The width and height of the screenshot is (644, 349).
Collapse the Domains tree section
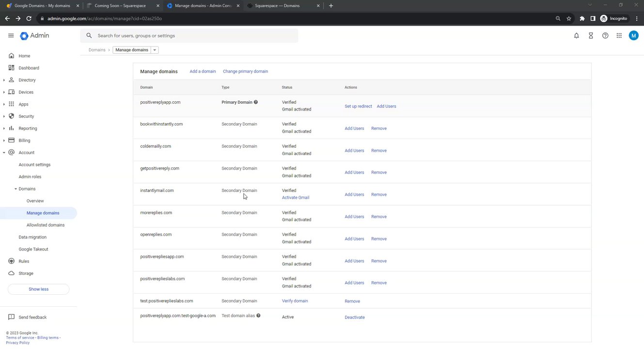[16, 189]
